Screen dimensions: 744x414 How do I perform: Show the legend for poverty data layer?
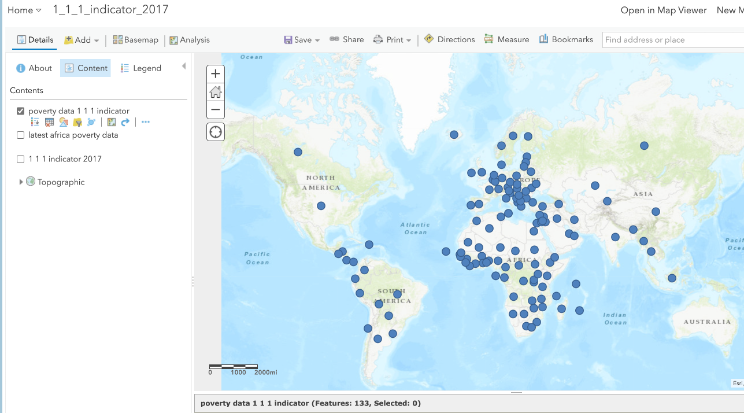(35, 122)
